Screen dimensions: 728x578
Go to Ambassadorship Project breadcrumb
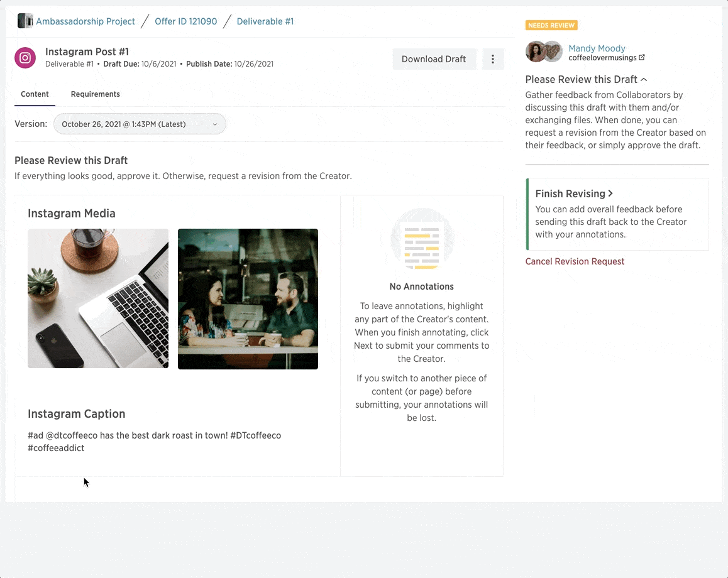(x=85, y=21)
